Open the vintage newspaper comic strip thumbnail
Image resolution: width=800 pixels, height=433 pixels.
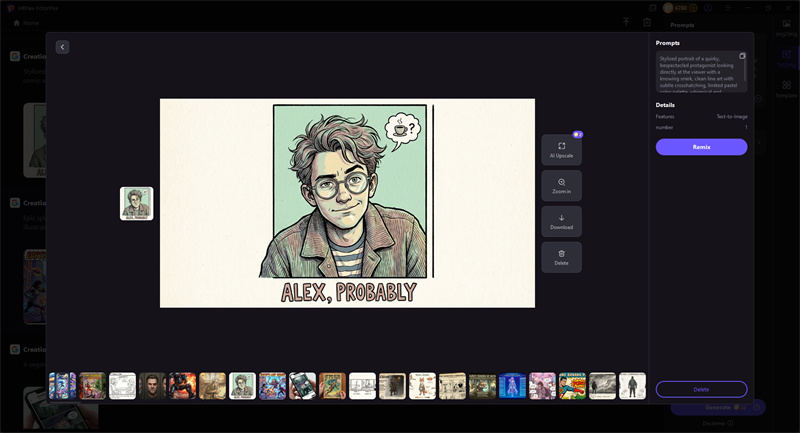(x=453, y=386)
